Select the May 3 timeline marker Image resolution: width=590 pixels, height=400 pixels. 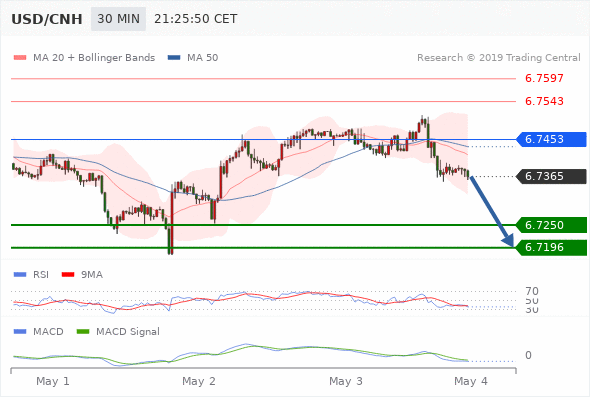pos(345,381)
